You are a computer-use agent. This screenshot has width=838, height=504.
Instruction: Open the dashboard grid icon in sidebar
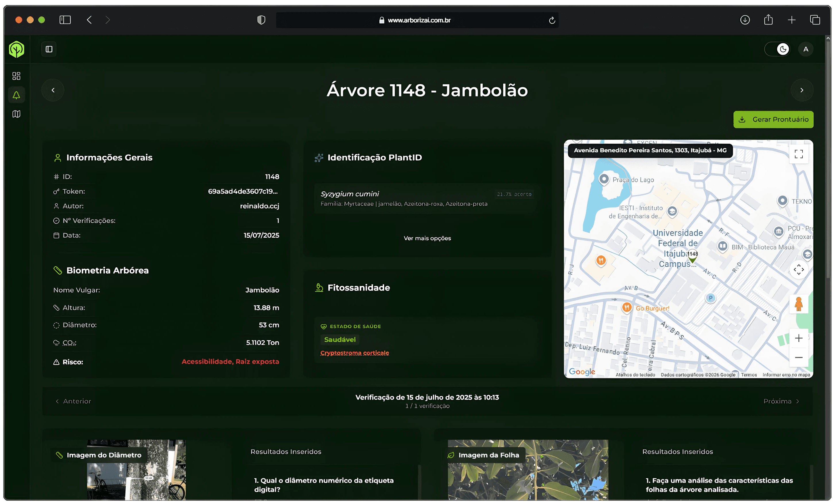16,76
